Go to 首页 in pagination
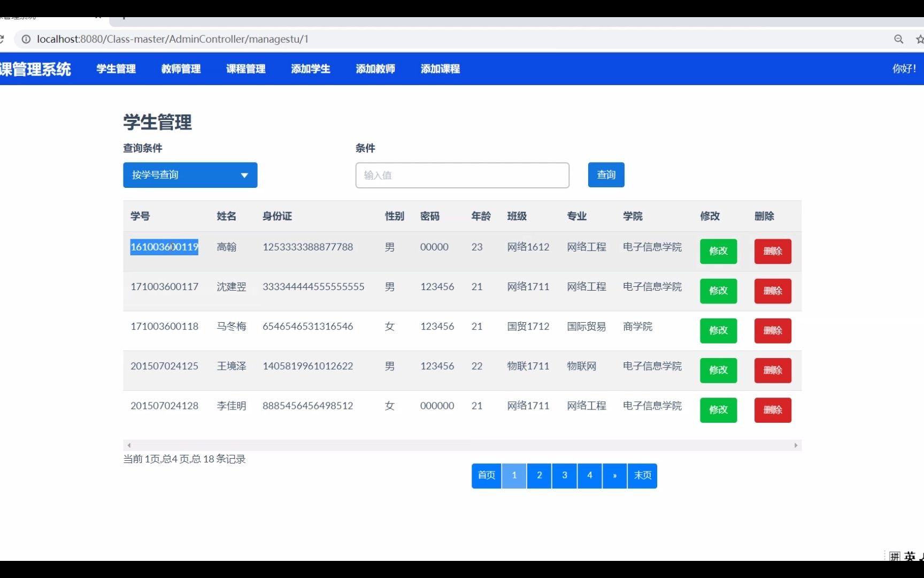 (x=486, y=475)
